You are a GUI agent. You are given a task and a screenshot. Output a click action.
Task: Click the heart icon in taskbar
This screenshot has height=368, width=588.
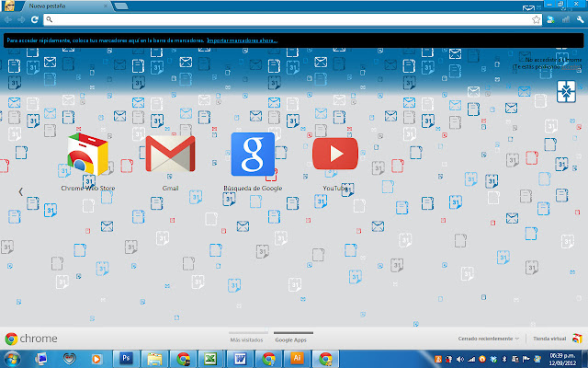point(70,360)
